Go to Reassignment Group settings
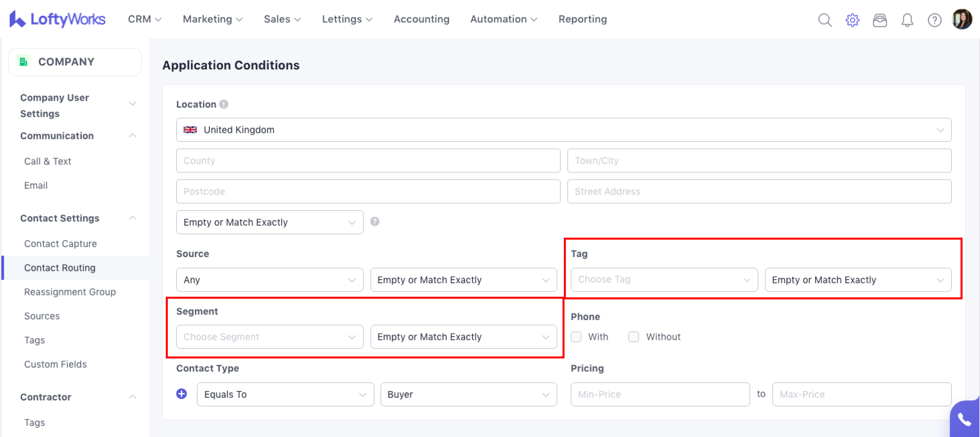This screenshot has width=980, height=437. click(x=70, y=292)
